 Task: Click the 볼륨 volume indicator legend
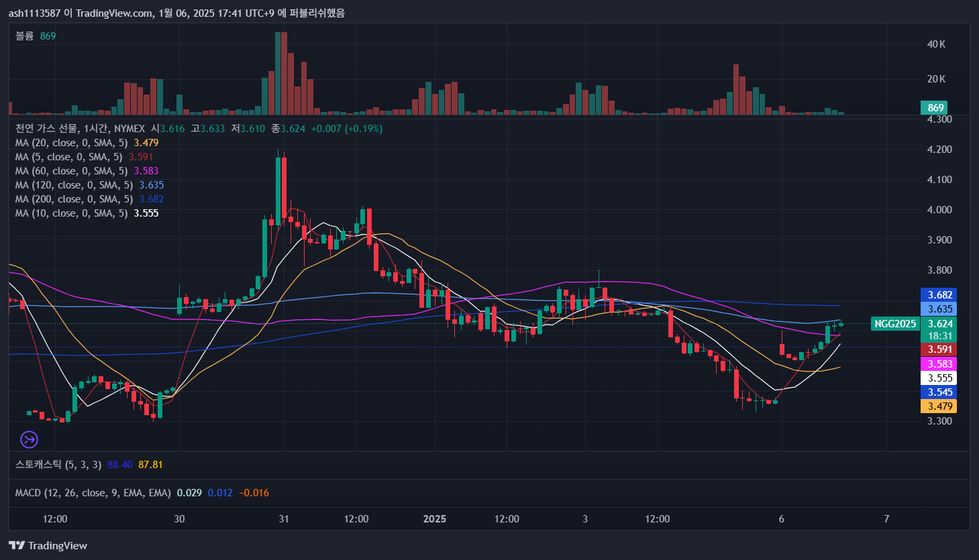25,36
